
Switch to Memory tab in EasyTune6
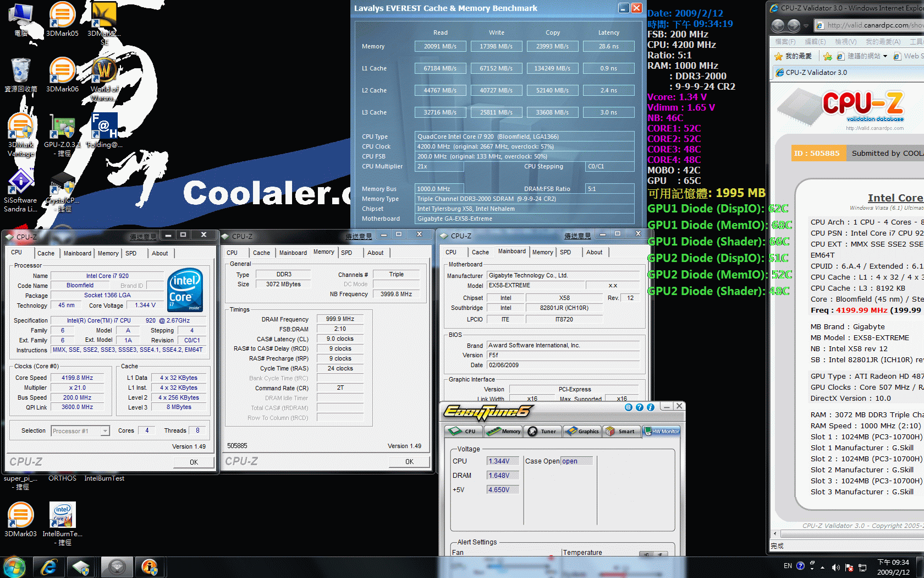(503, 431)
